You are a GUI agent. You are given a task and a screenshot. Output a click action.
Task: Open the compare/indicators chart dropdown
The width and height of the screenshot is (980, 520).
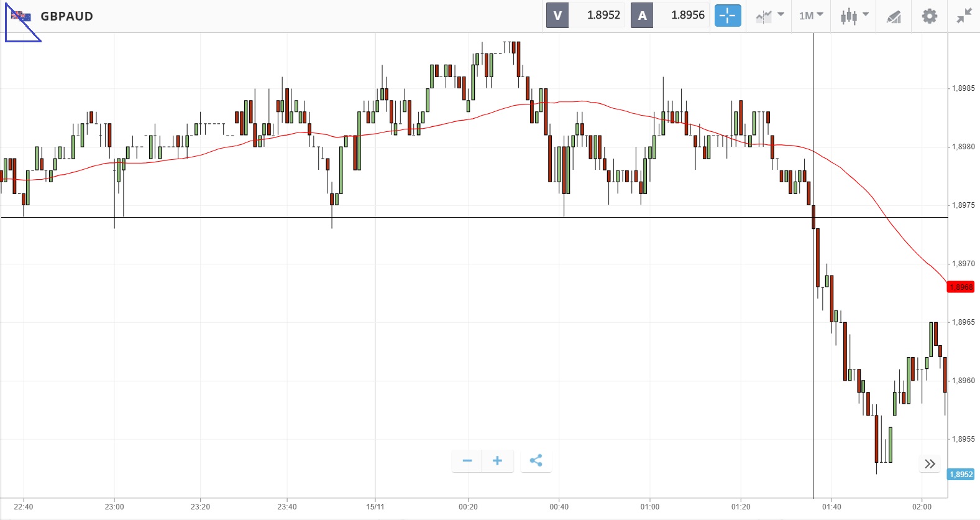770,16
